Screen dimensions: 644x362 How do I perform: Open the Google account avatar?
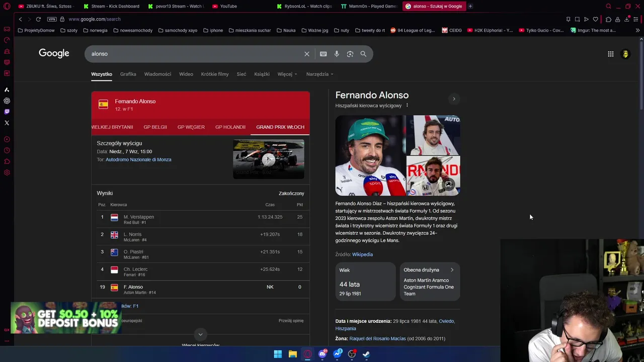tap(625, 54)
